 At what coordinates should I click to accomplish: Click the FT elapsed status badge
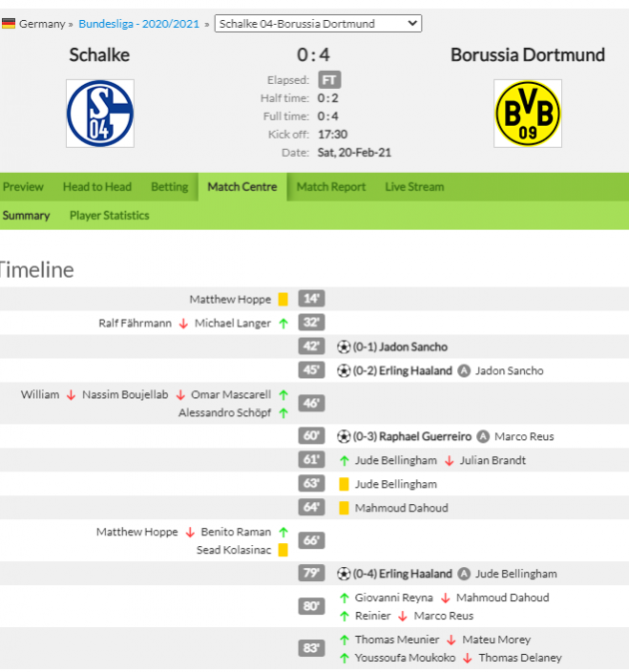coord(328,80)
